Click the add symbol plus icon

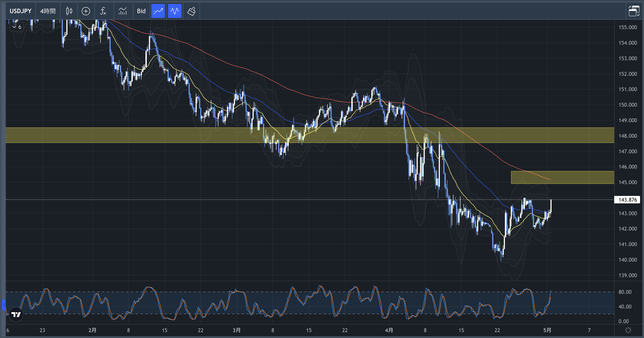click(x=86, y=11)
